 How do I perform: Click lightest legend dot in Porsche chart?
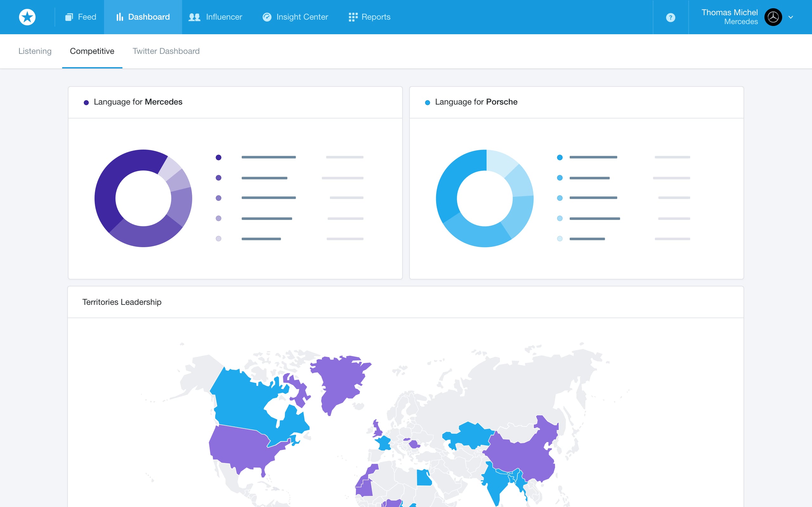560,239
